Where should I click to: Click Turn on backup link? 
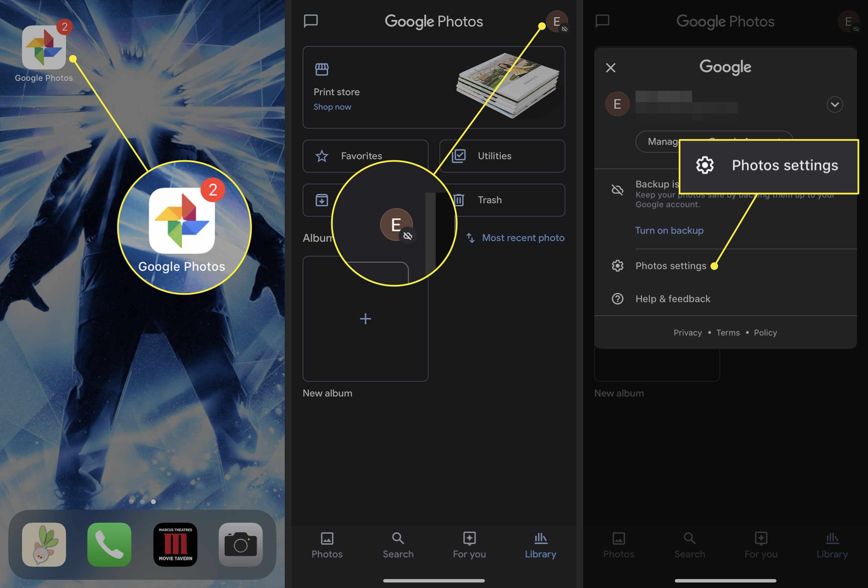[x=669, y=230]
